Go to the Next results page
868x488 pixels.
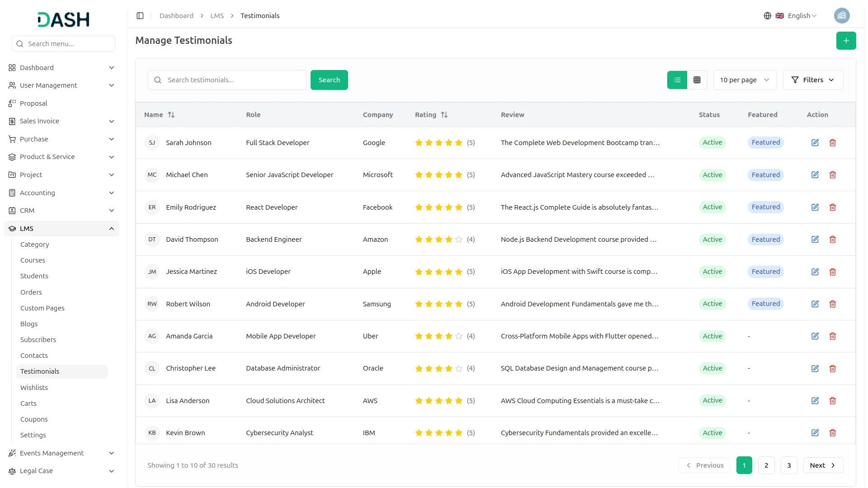click(x=822, y=465)
